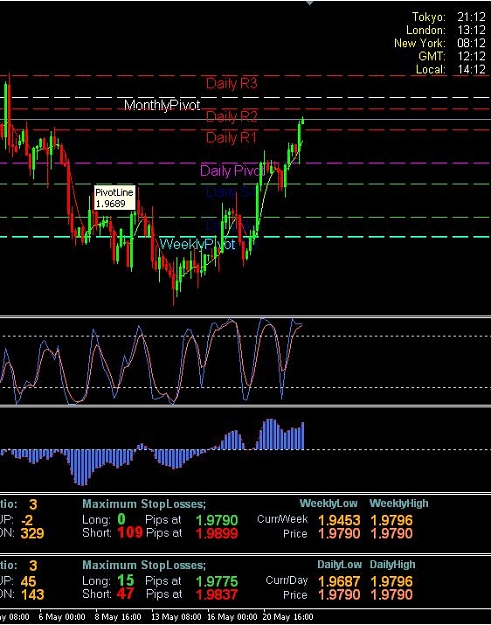Select the Daily R1 level label

tap(231, 138)
